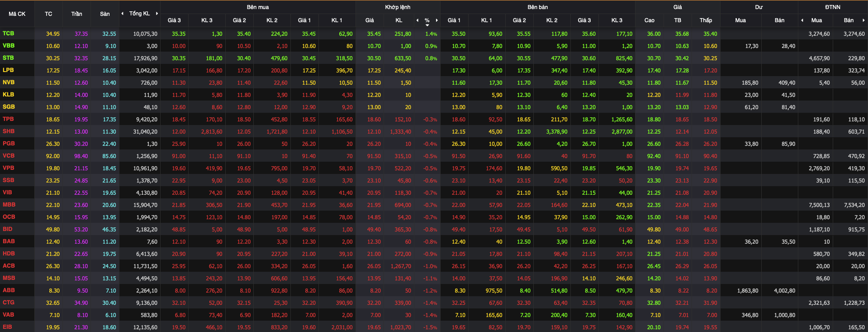Click the Cao column header

click(650, 20)
